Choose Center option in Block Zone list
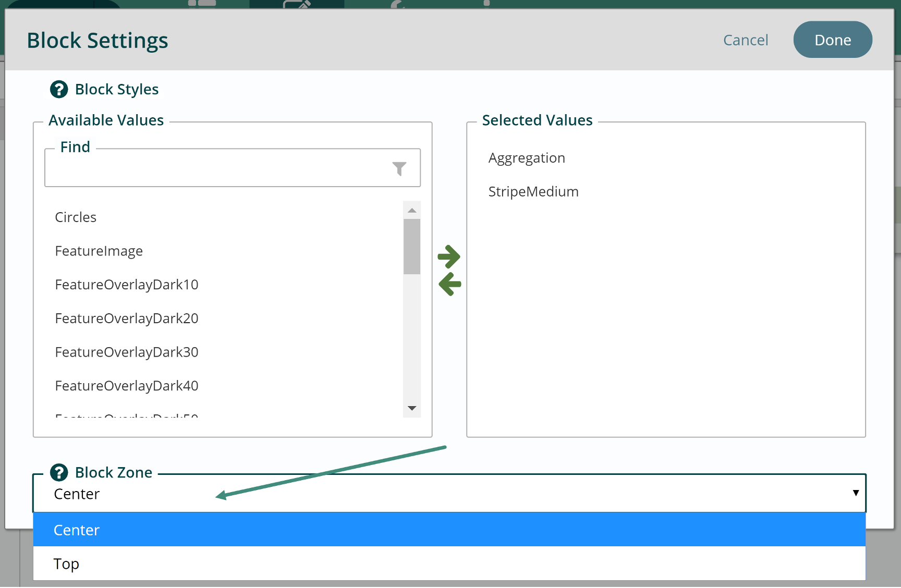This screenshot has height=588, width=901. click(x=449, y=530)
